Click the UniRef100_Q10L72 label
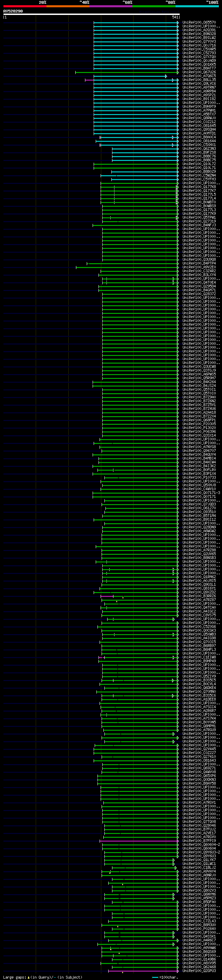The height and width of the screenshot is (980, 222). (x=199, y=164)
